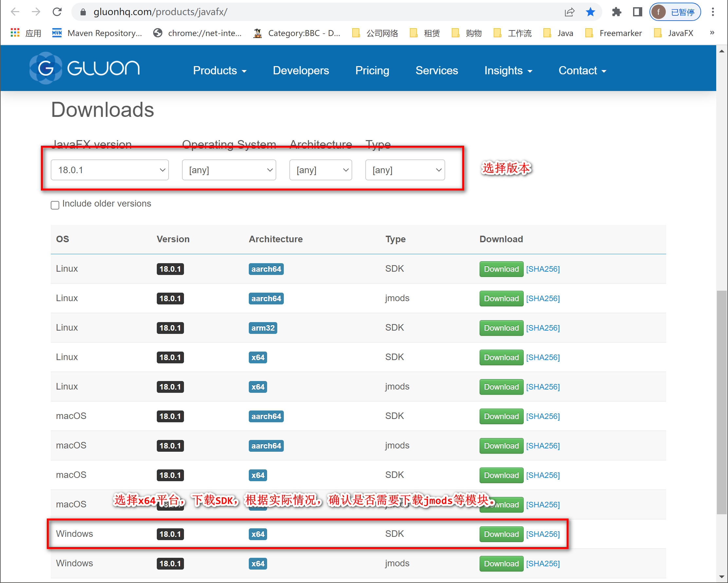The image size is (728, 583).
Task: Click the blue bookmark star icon
Action: (590, 12)
